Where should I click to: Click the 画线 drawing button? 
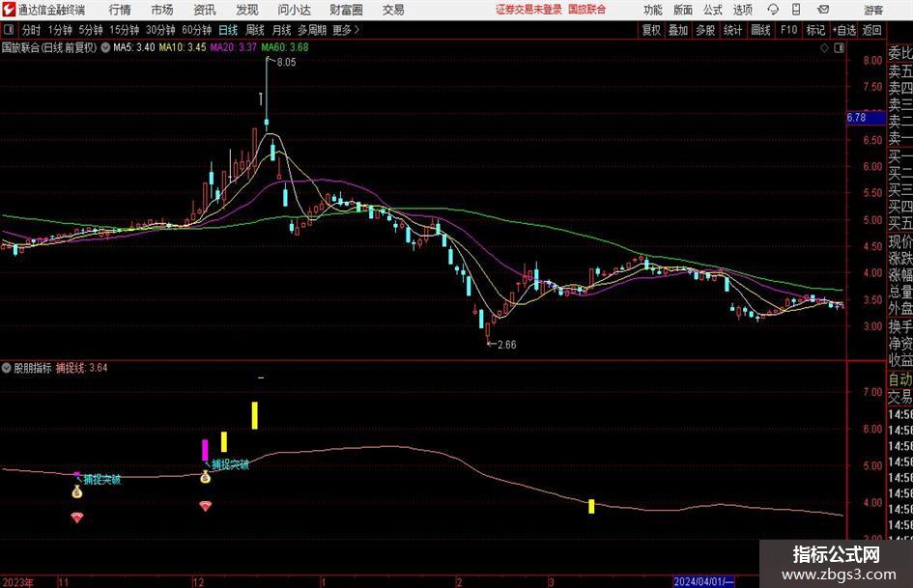(760, 30)
